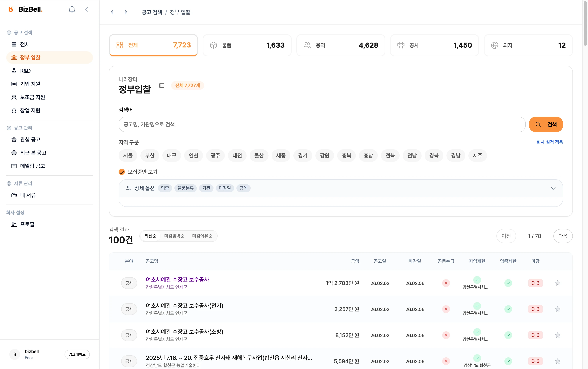This screenshot has width=588, height=369.
Task: Click the back navigation arrow
Action: 112,12
